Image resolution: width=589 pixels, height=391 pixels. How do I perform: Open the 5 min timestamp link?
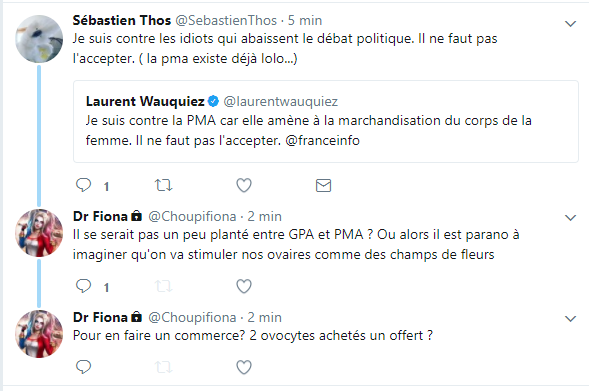click(305, 20)
